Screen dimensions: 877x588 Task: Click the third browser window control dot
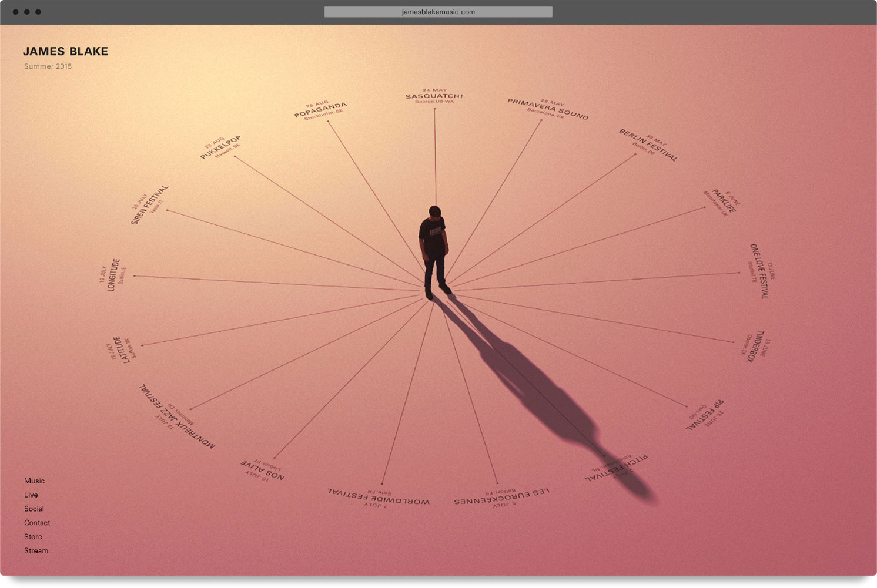tap(38, 12)
